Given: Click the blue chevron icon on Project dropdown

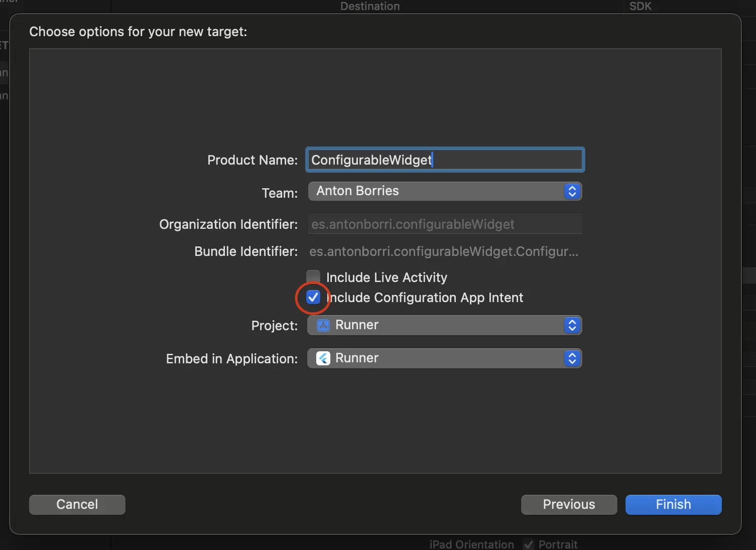Looking at the screenshot, I should point(572,325).
